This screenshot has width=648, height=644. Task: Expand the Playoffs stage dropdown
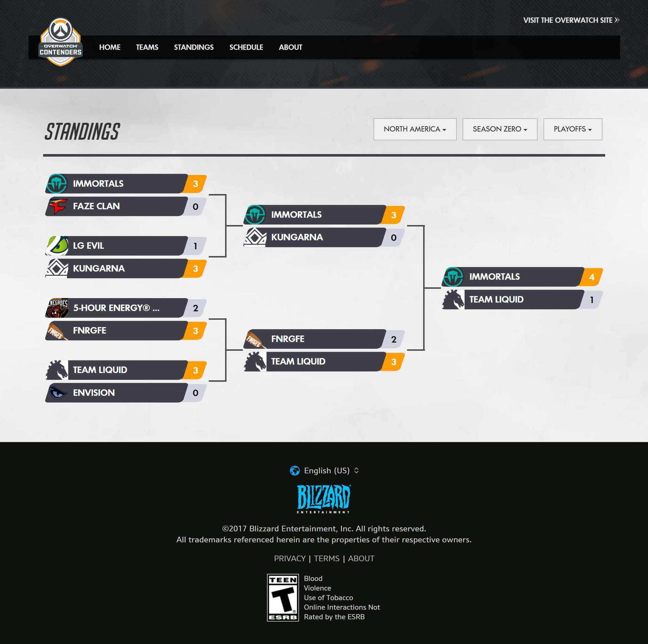(572, 129)
